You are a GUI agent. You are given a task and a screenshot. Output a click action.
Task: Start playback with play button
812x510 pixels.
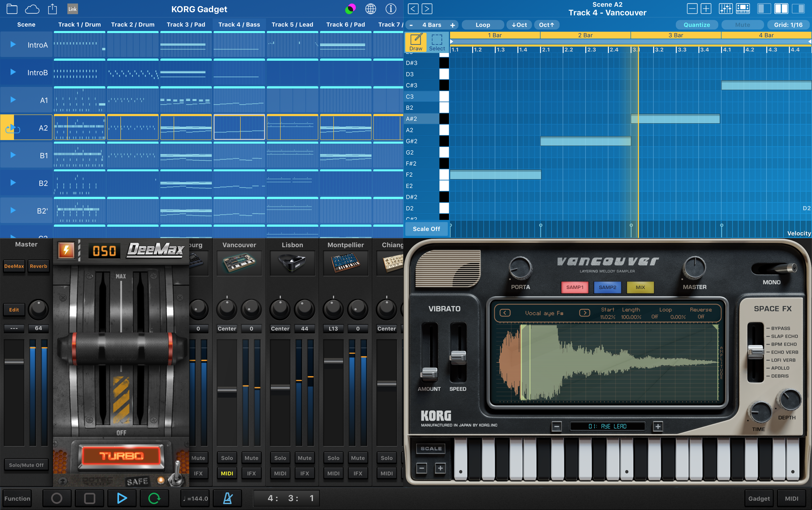tap(122, 498)
